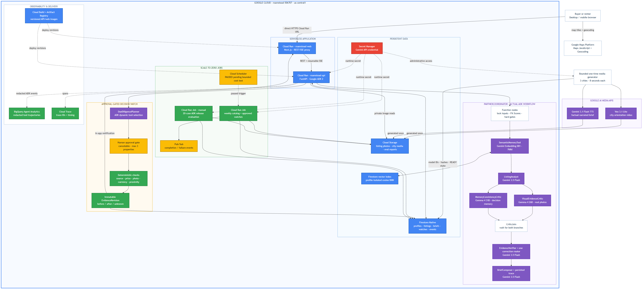
Task: Click the 'model IDs · hashes · READY state' label
Action: (443, 164)
